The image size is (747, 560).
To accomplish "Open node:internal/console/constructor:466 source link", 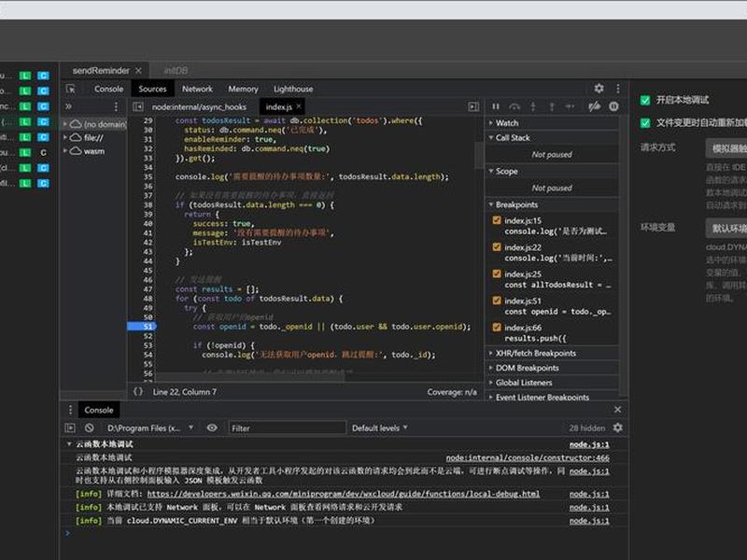I will pos(528,457).
